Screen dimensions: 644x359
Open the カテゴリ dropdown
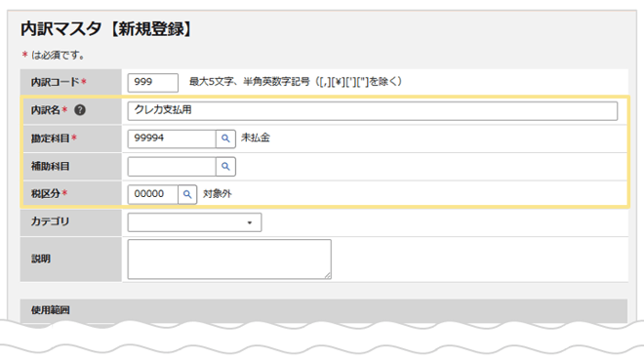coord(194,222)
